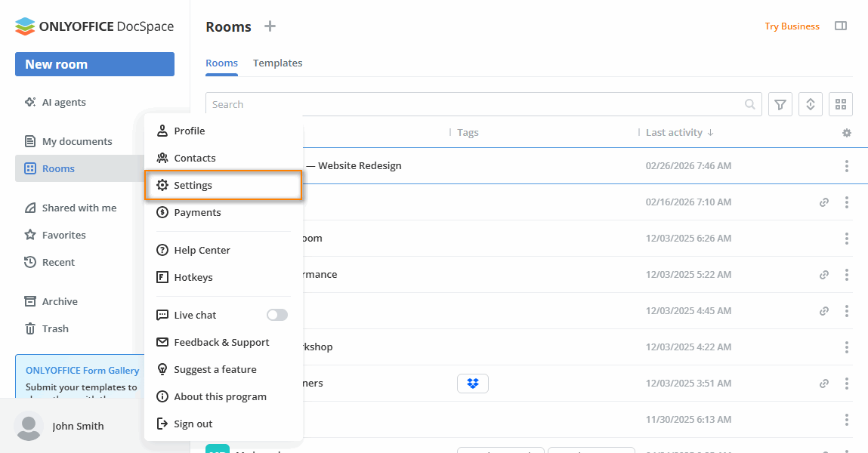Click the ONLYOFFICE DocSpace logo
The width and height of the screenshot is (868, 453).
(93, 26)
